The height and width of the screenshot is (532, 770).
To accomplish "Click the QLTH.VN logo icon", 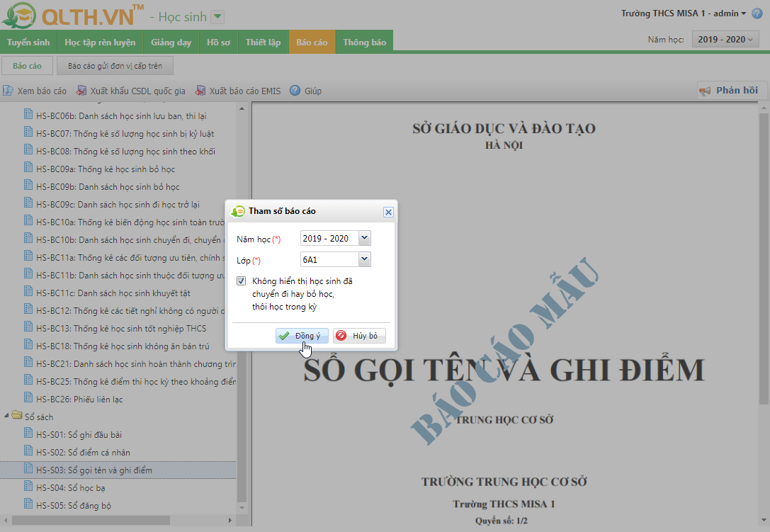I will pos(19,15).
